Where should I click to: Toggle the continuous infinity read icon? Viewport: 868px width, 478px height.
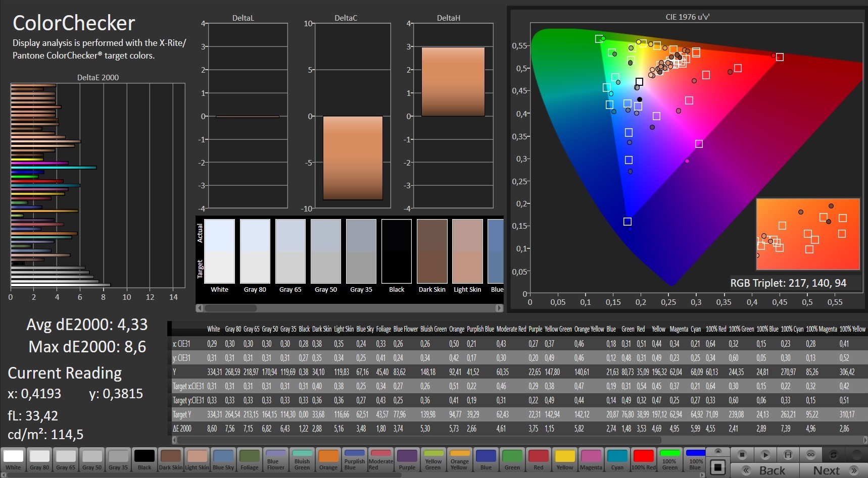click(x=810, y=455)
